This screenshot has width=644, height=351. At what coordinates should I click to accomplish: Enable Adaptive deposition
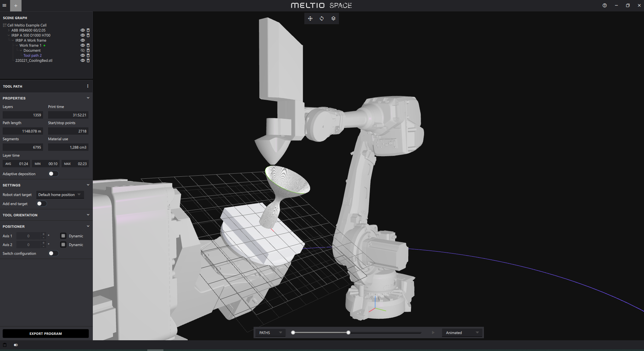tap(53, 174)
